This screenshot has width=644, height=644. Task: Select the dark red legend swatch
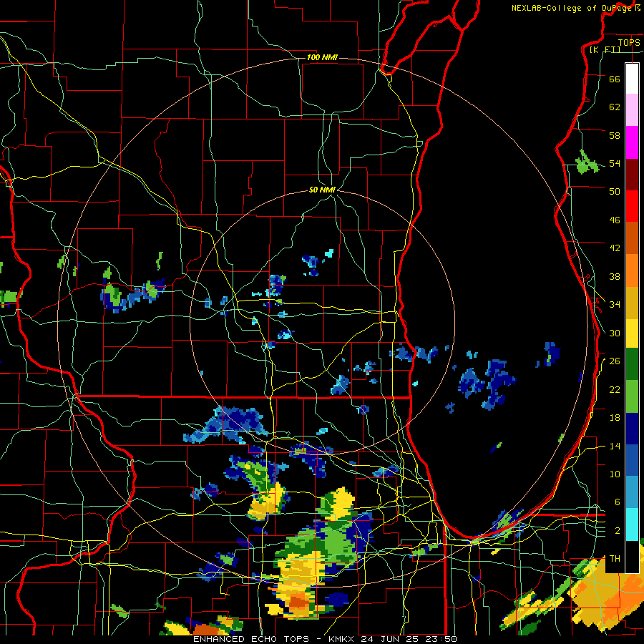tap(632, 175)
